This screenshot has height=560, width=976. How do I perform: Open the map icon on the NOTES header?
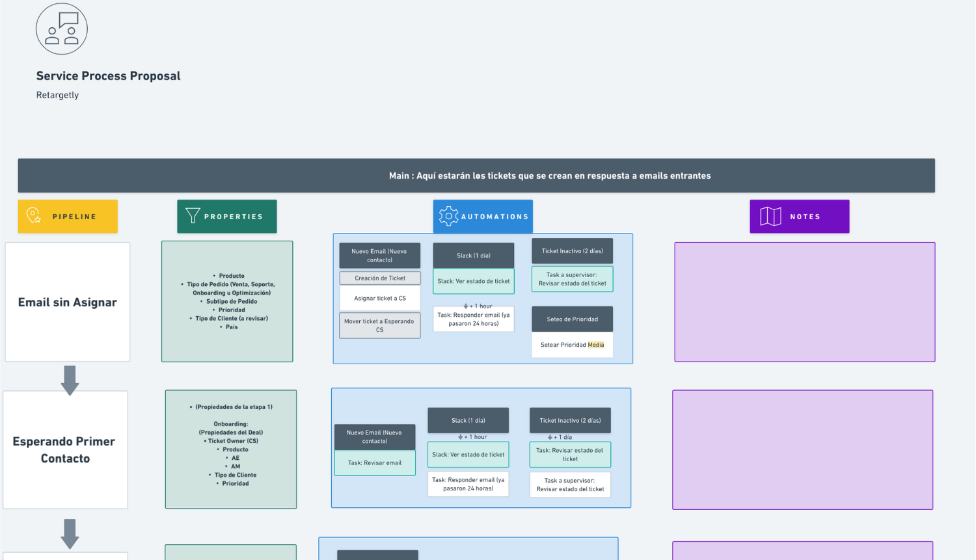click(769, 216)
